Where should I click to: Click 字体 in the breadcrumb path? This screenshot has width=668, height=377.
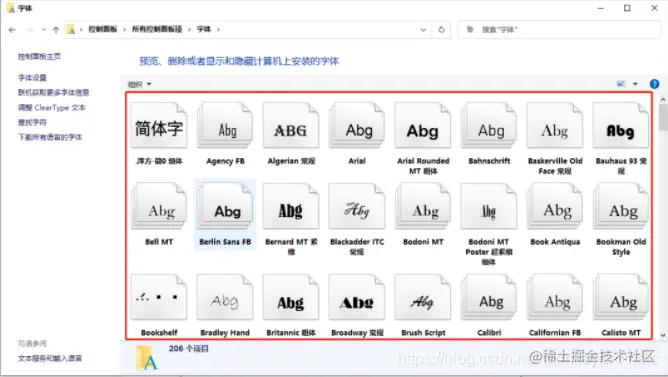204,29
